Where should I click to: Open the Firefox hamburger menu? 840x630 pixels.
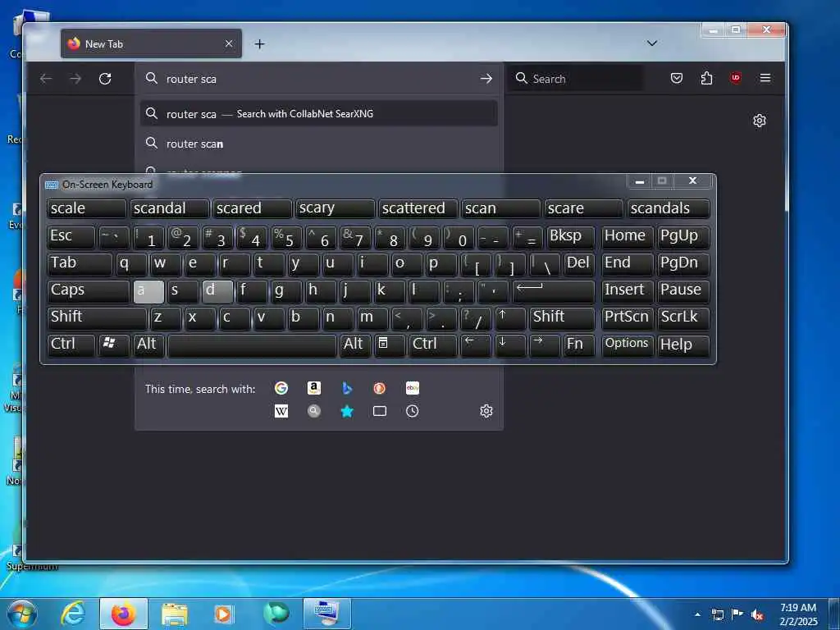click(x=765, y=78)
